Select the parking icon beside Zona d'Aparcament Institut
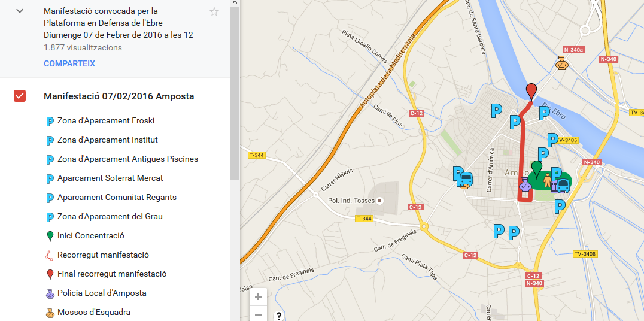 50,140
